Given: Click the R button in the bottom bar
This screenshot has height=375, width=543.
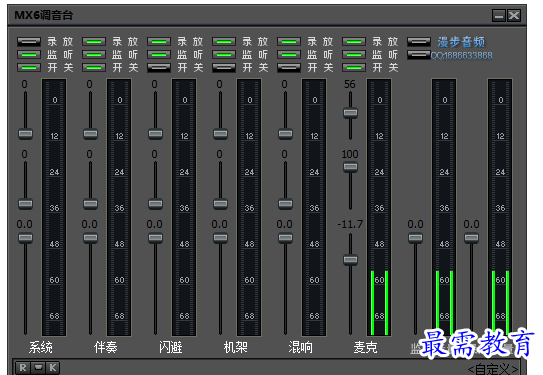Looking at the screenshot, I should (23, 367).
